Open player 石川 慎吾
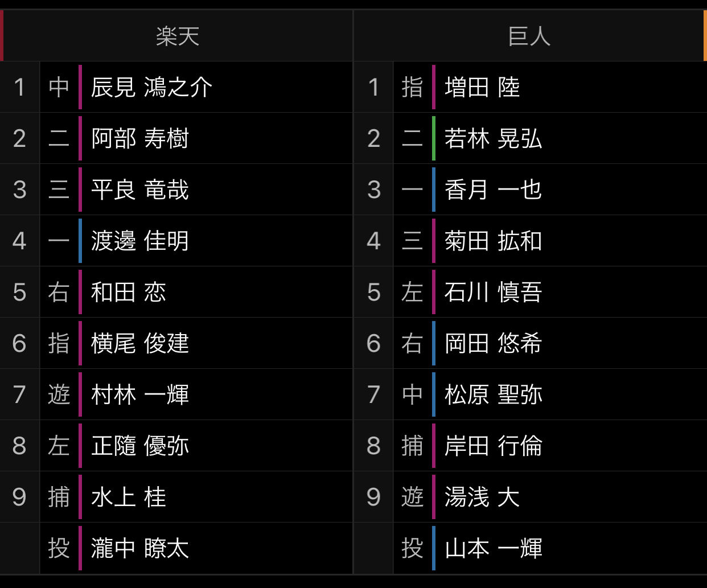707x588 pixels. (x=493, y=292)
